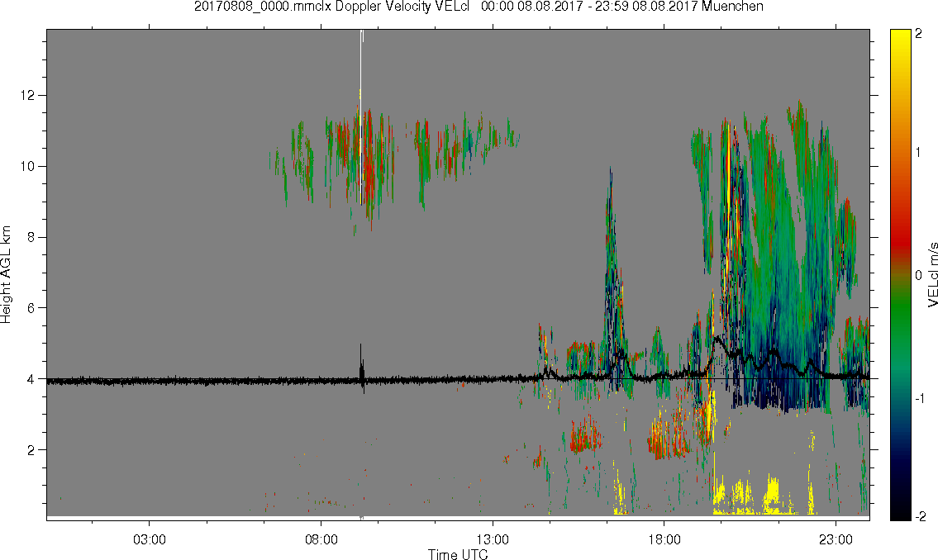
Task: Click the colorbar label 'VELcl m/s'
Action: 932,275
